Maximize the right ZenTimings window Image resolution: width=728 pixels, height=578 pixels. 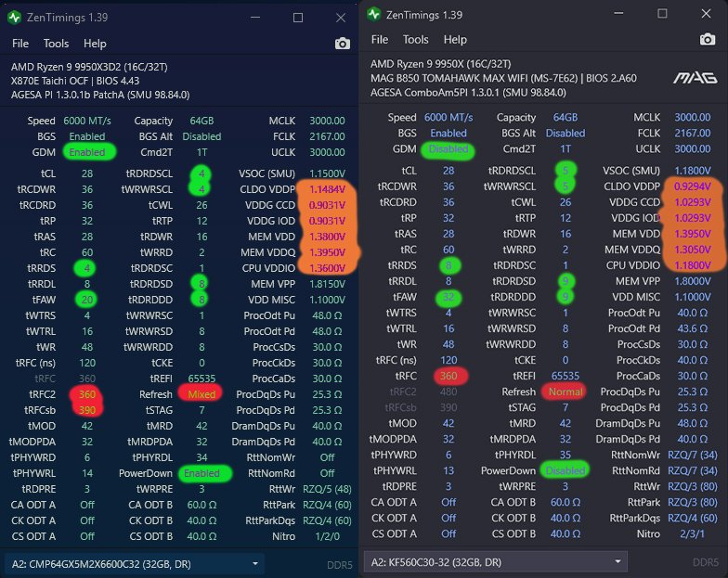[x=663, y=13]
